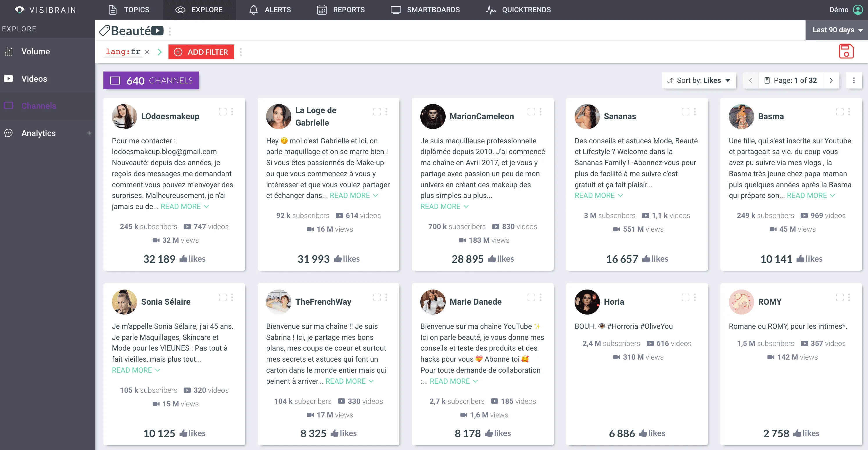Open the REPORTS tab
This screenshot has height=450, width=868.
point(341,10)
